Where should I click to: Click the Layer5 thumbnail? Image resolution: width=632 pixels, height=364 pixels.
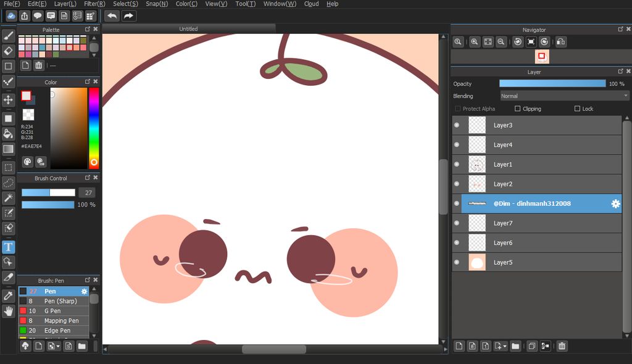point(477,262)
